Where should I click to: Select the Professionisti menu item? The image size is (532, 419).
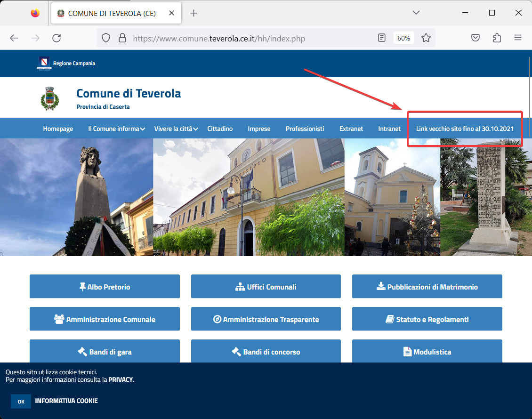coord(305,129)
